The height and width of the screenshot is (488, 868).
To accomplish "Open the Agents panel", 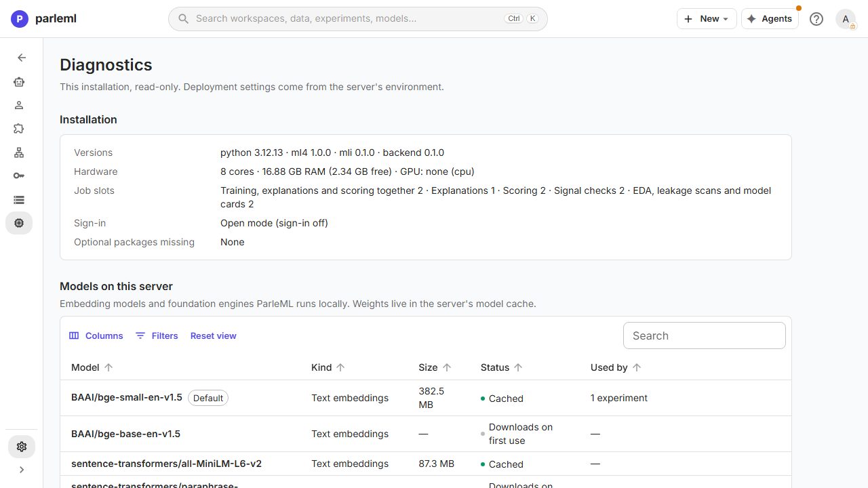I will click(x=770, y=19).
